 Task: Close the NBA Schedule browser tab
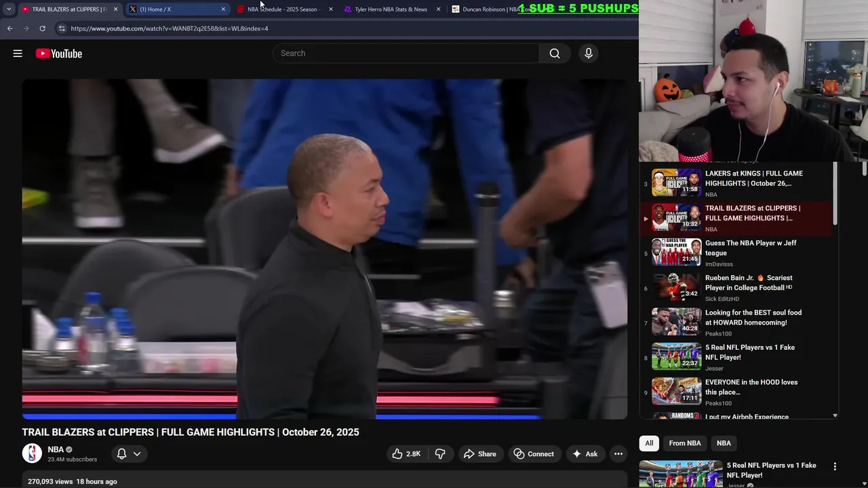point(331,9)
